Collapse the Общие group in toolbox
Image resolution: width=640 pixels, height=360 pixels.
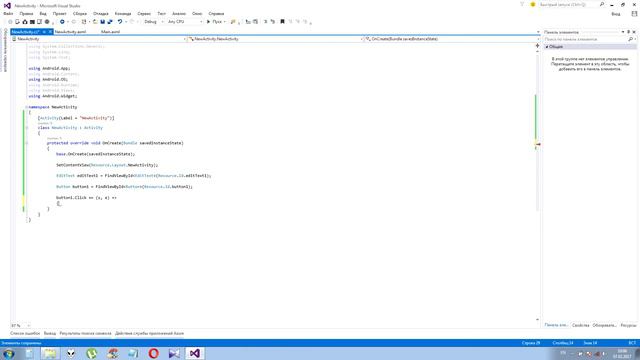[547, 47]
